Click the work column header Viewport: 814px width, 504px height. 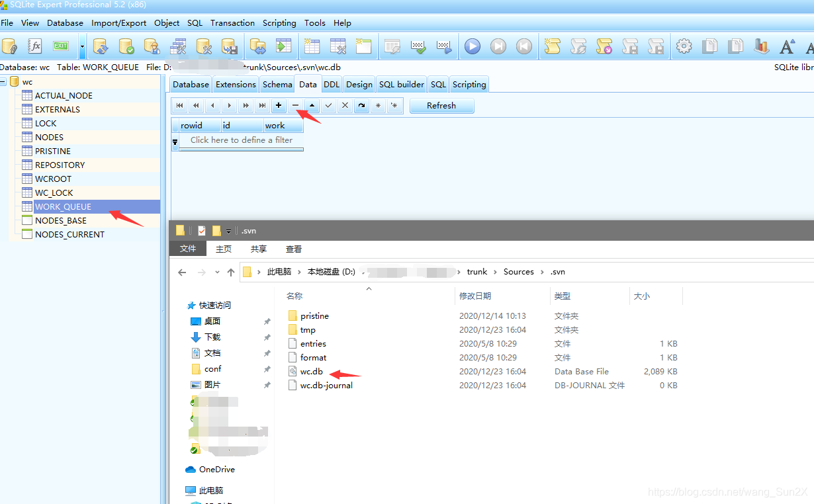(x=283, y=126)
